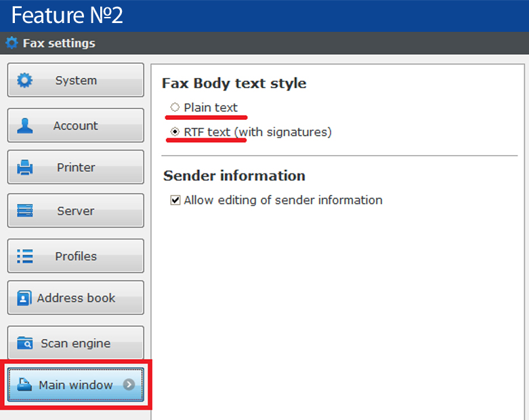
Task: Click the contact book icon on Address book
Action: click(24, 298)
